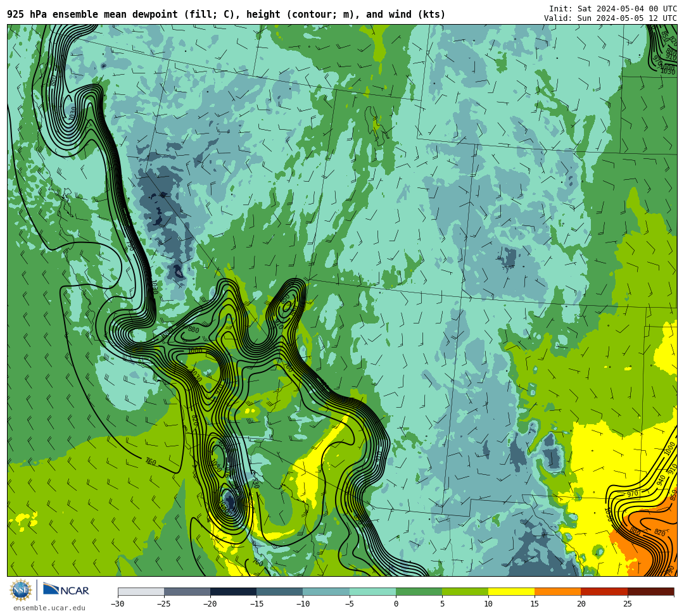Select the 'Init: Sat 2024-05-04 00 UTC' text
The height and width of the screenshot is (616, 684).
click(613, 9)
